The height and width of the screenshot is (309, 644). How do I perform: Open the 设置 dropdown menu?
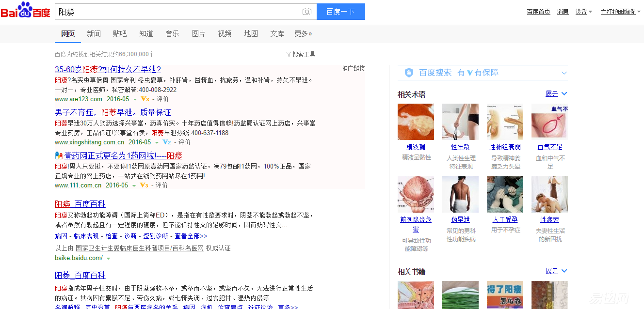pos(584,12)
